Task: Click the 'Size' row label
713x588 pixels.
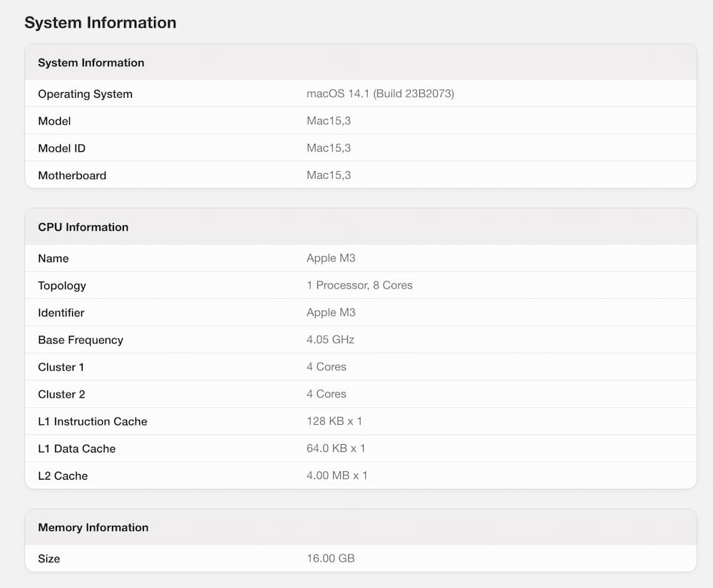Action: pos(48,559)
